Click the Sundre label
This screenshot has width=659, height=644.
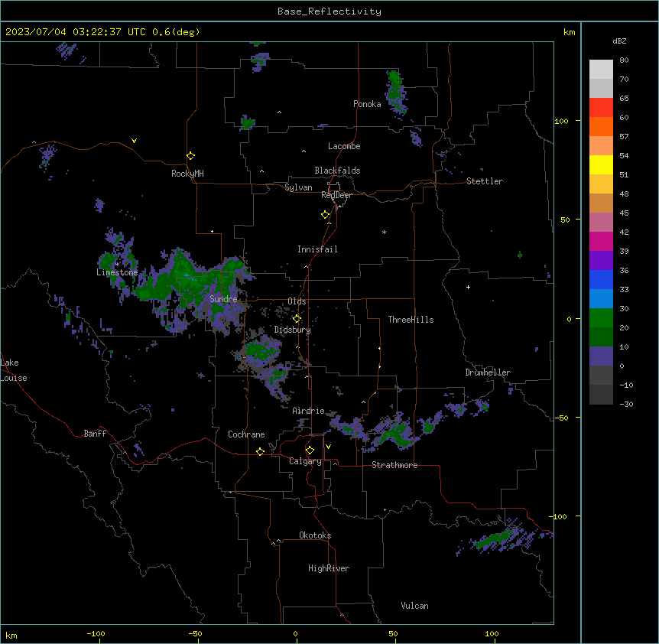223,299
